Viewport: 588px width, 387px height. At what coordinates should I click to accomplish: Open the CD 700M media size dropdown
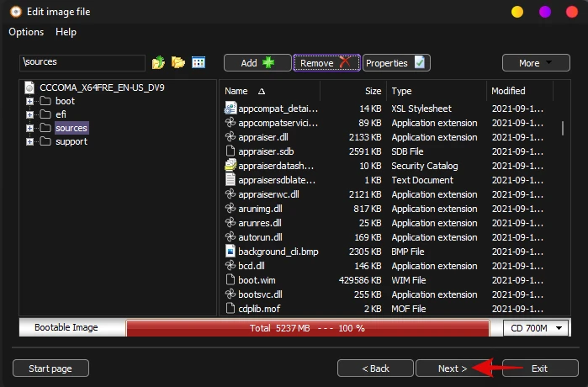click(535, 328)
